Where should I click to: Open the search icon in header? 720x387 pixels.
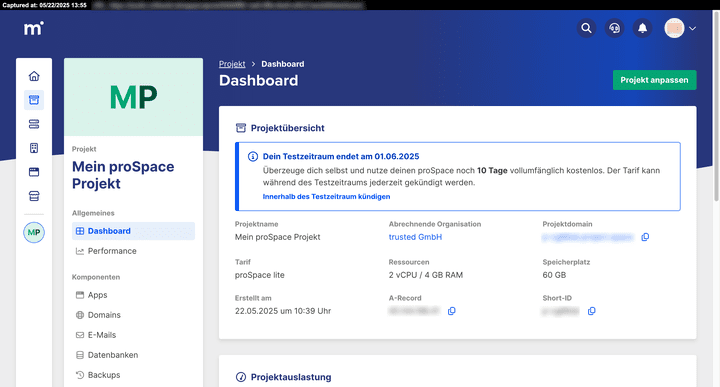pyautogui.click(x=586, y=28)
